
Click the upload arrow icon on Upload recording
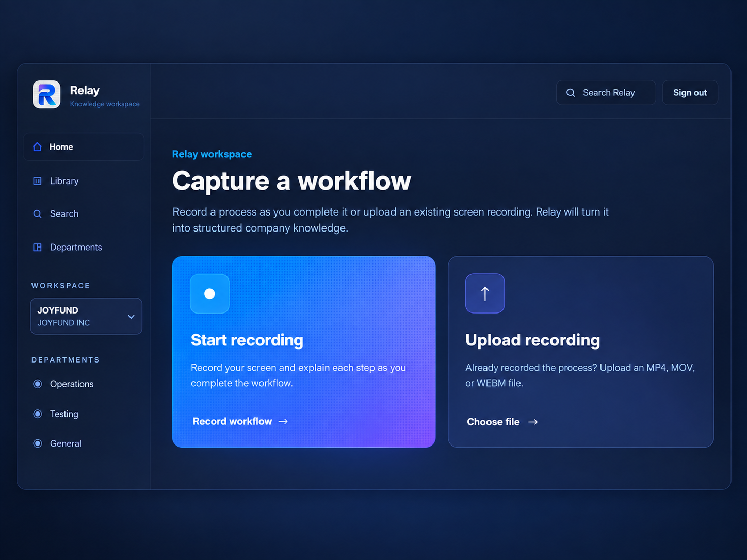click(x=485, y=293)
